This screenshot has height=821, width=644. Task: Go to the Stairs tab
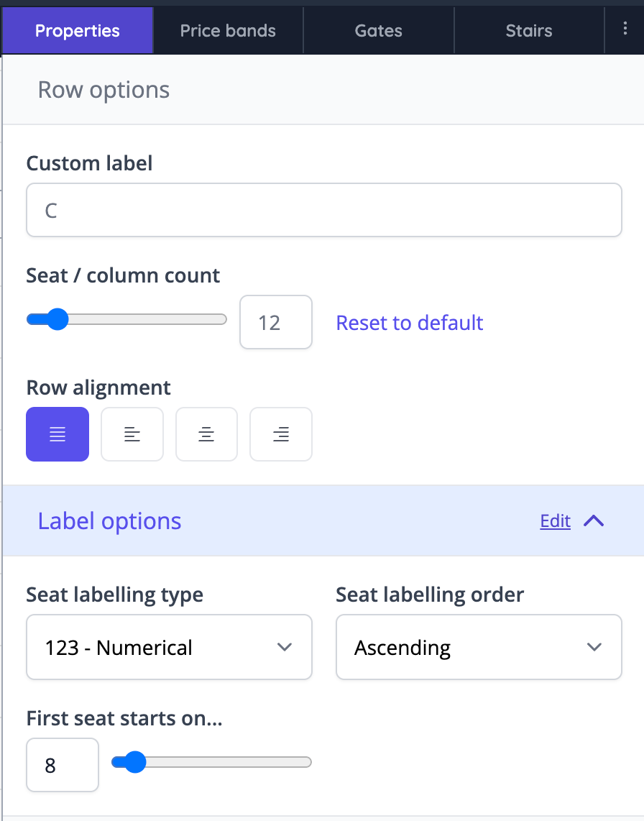(529, 31)
